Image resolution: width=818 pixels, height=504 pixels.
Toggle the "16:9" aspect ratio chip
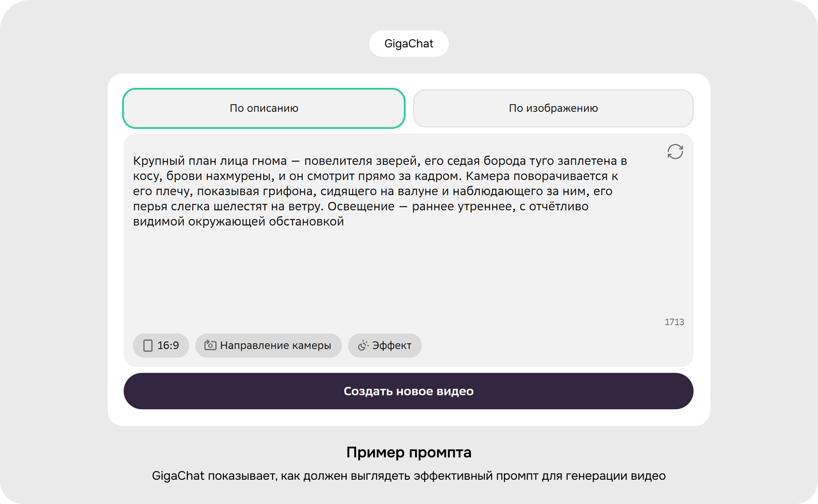pyautogui.click(x=161, y=345)
